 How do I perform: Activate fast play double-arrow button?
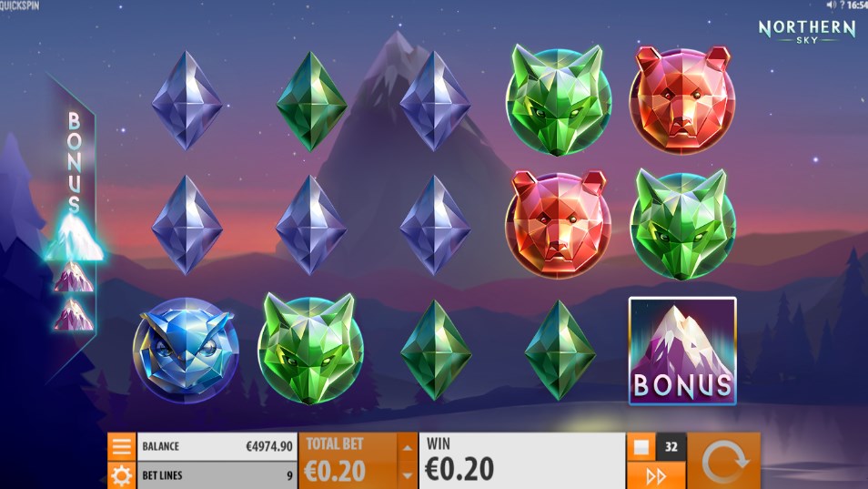point(656,475)
